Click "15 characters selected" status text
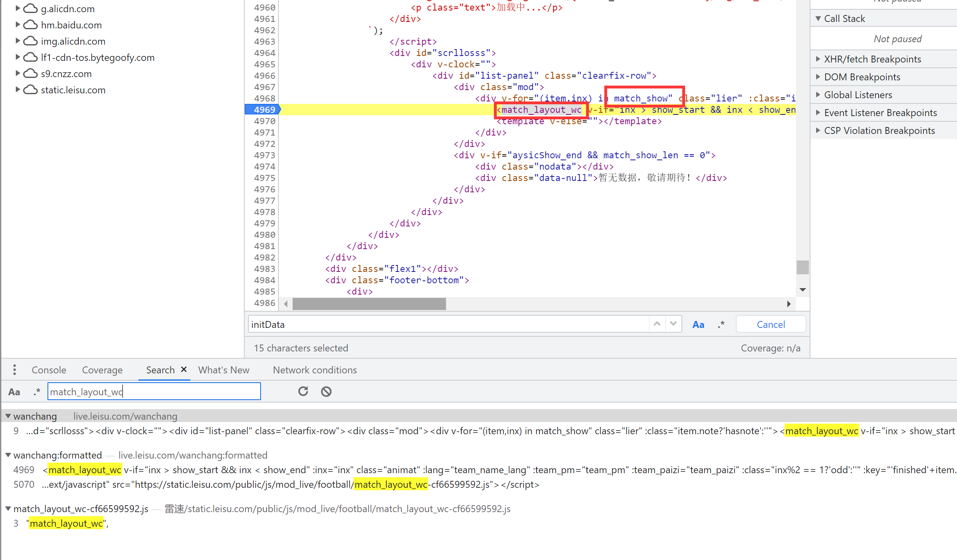Image resolution: width=957 pixels, height=560 pixels. [x=301, y=348]
